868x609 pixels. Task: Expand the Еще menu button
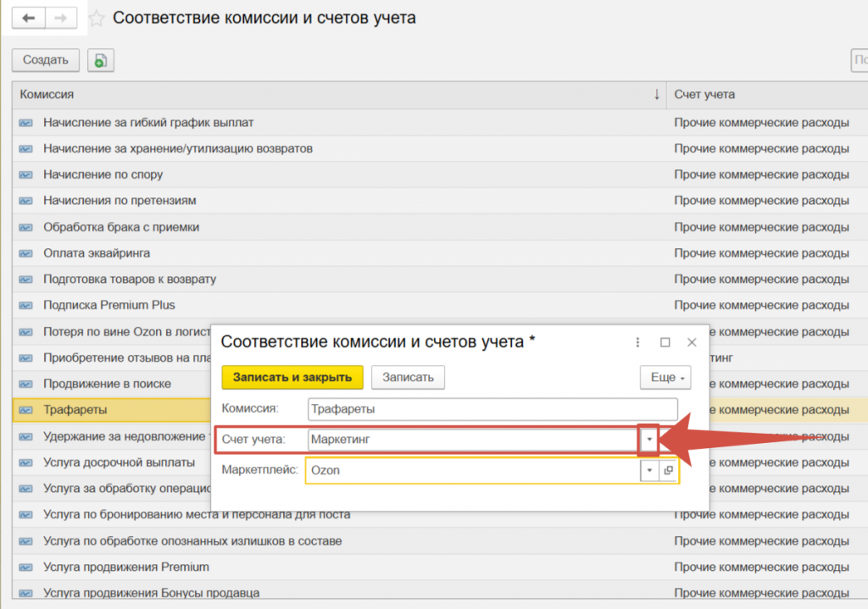click(665, 378)
